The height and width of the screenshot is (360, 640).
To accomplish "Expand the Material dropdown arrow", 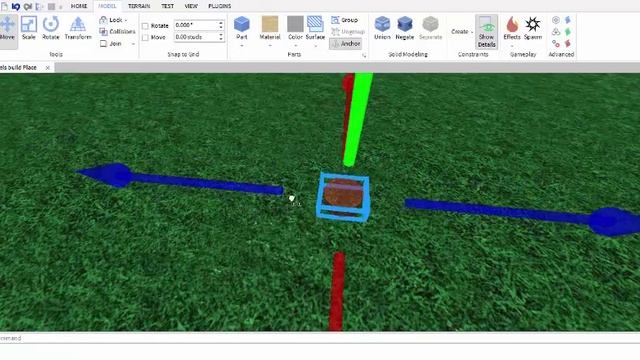I will coord(270,45).
